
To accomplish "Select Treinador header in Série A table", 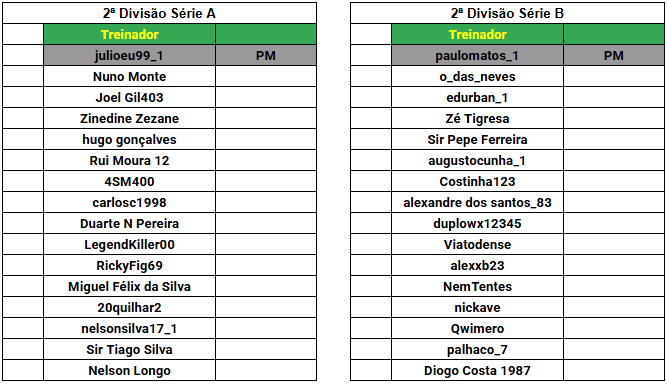I will 130,34.
